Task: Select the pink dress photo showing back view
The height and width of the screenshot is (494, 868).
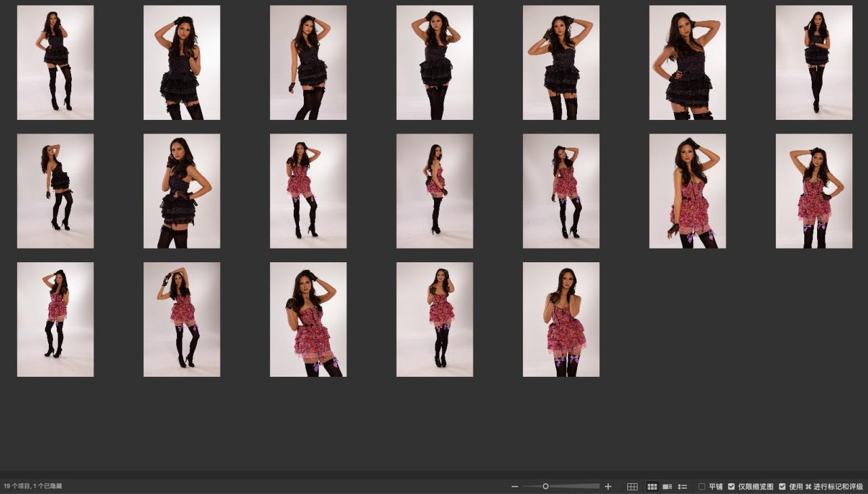Action: [435, 191]
